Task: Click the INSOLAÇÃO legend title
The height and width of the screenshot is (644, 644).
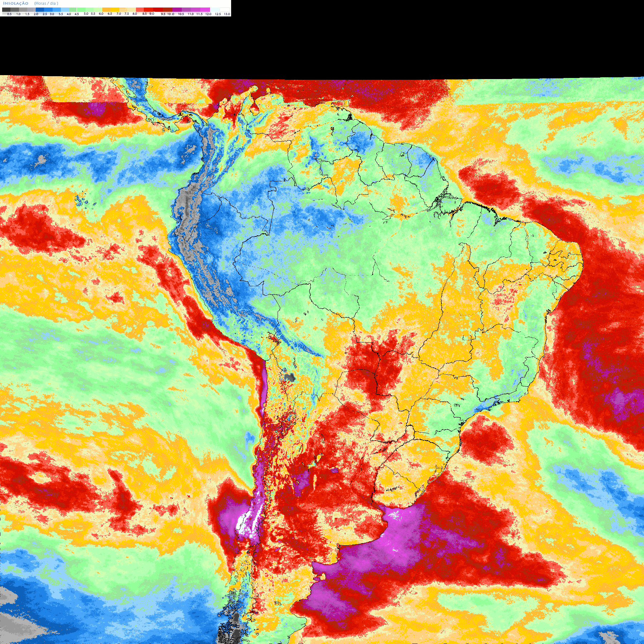Action: coord(16,3)
